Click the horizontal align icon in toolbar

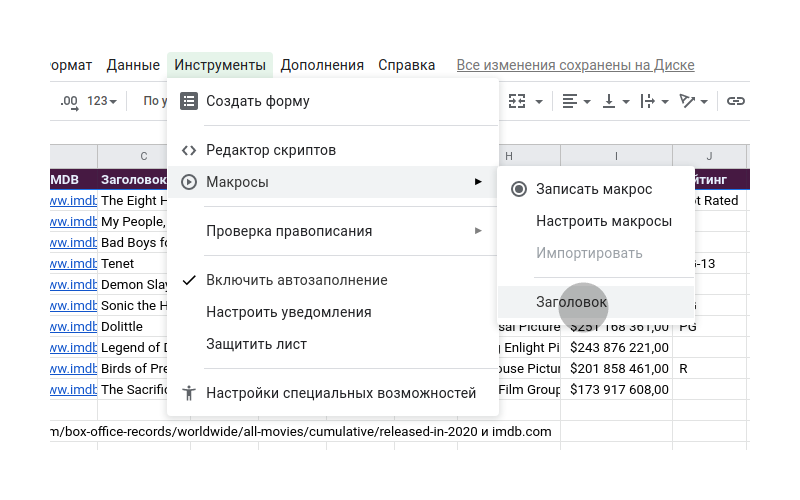[570, 101]
